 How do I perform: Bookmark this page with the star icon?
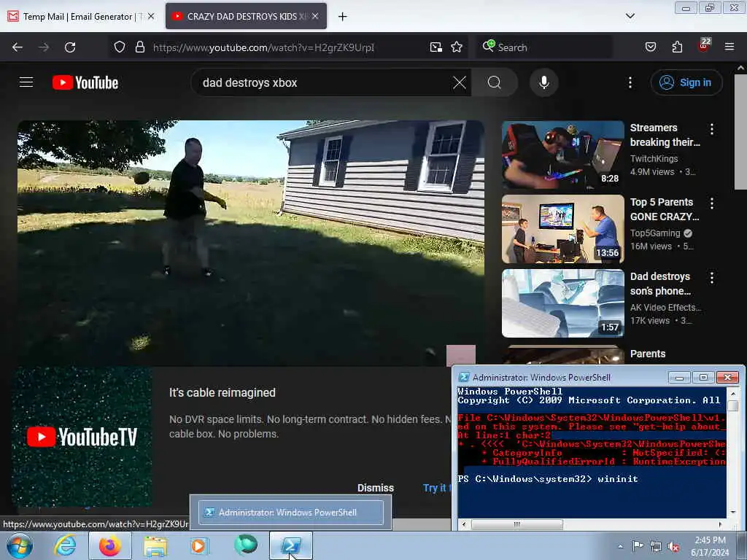click(x=457, y=47)
